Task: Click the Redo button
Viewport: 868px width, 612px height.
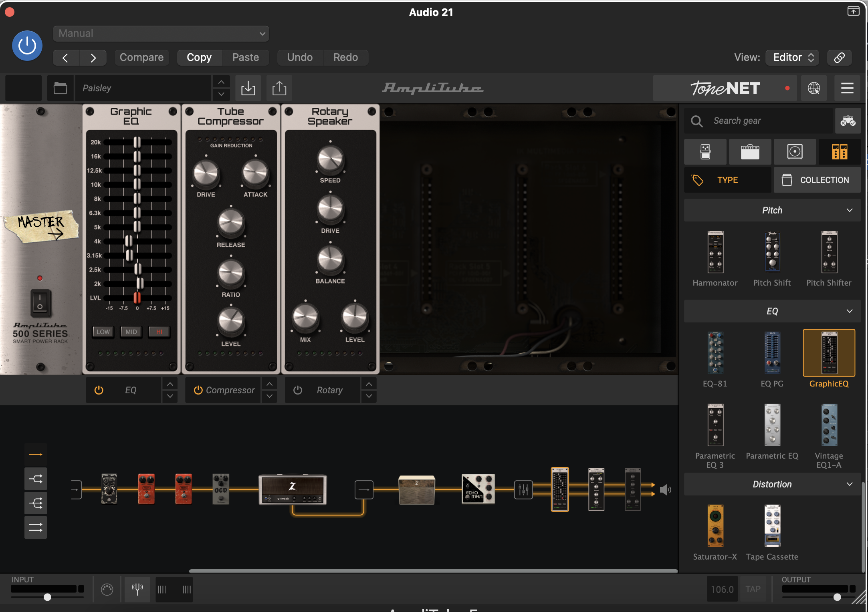Action: (345, 57)
